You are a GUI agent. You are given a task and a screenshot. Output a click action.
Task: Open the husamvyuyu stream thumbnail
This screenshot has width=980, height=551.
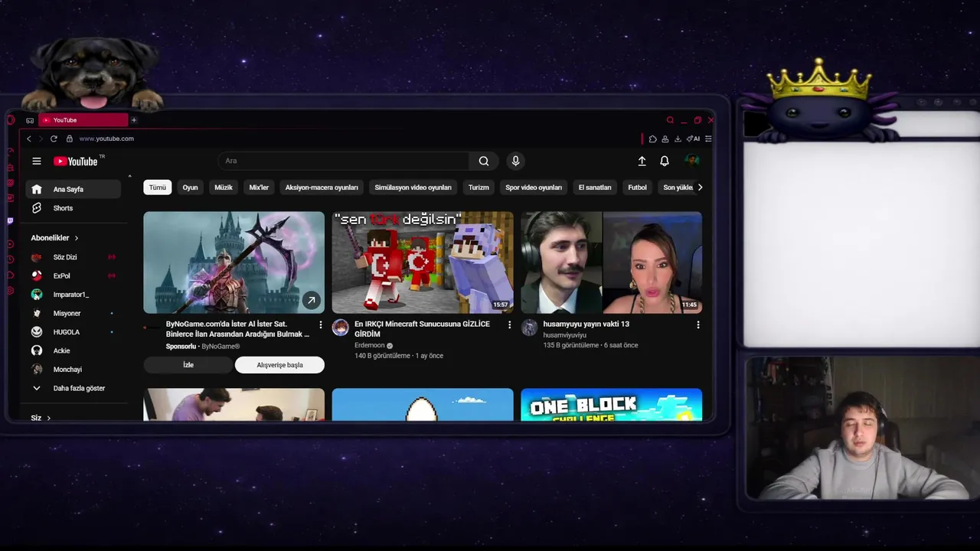coord(611,262)
